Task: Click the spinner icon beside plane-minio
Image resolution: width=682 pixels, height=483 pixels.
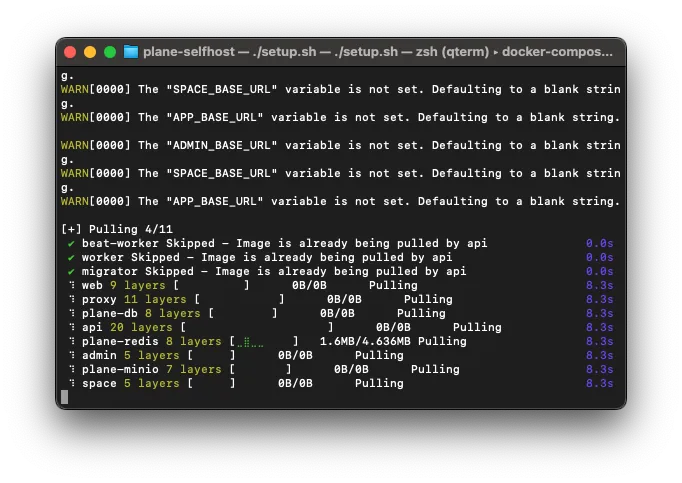Action: tap(71, 369)
